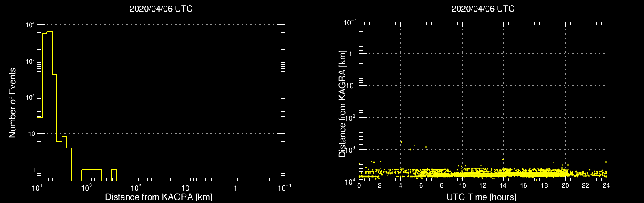
Task: Pick the hour 12 tick on the UTC Time axis
Action: 483,185
